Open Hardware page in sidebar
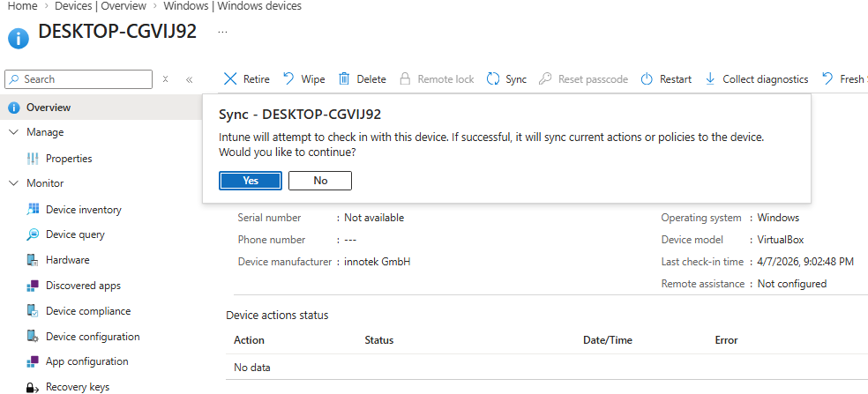This screenshot has width=868, height=394. [67, 260]
